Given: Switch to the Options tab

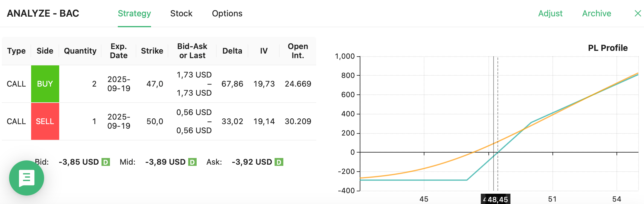Looking at the screenshot, I should [227, 13].
